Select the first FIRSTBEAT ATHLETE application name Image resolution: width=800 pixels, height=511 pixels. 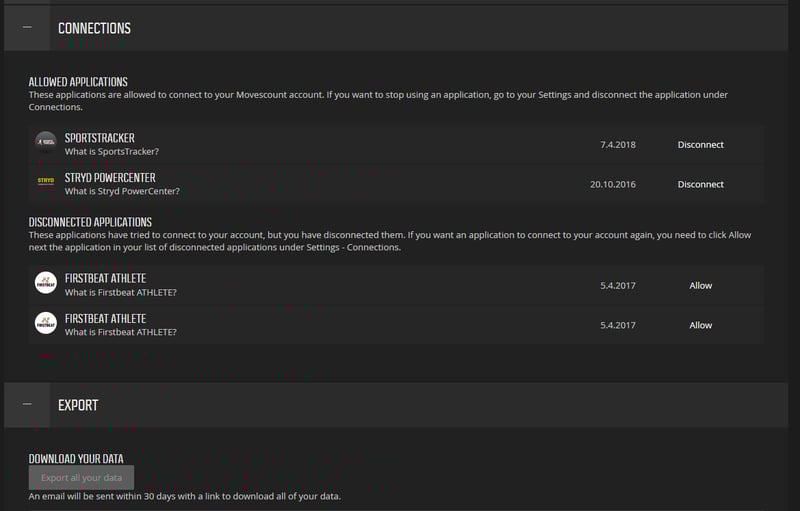(105, 279)
